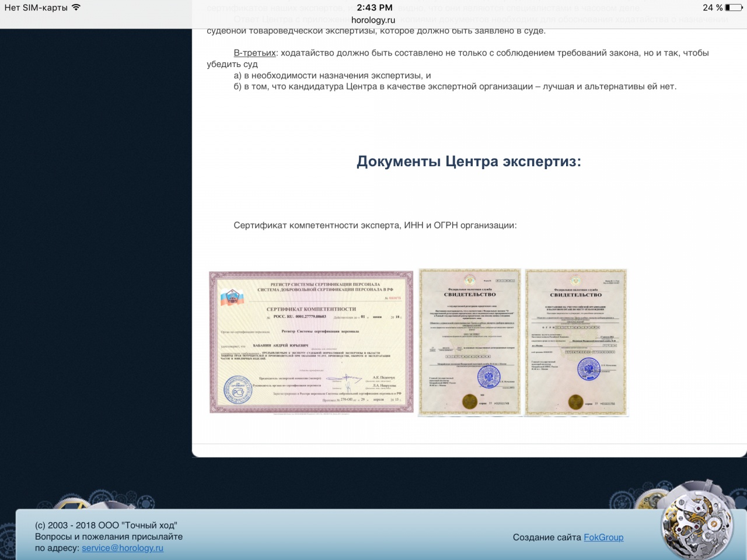Click gold seal on middle Свидетельство document
747x560 pixels.
[469, 401]
